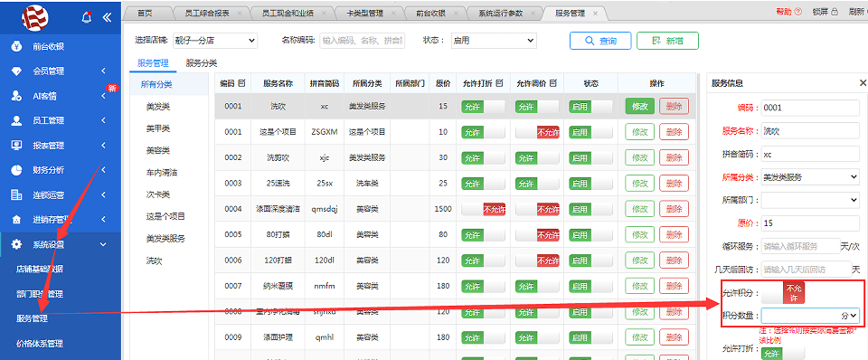Screen dimensions: 868x360
Task: Click the 进销存管理 house icon
Action: point(16,220)
